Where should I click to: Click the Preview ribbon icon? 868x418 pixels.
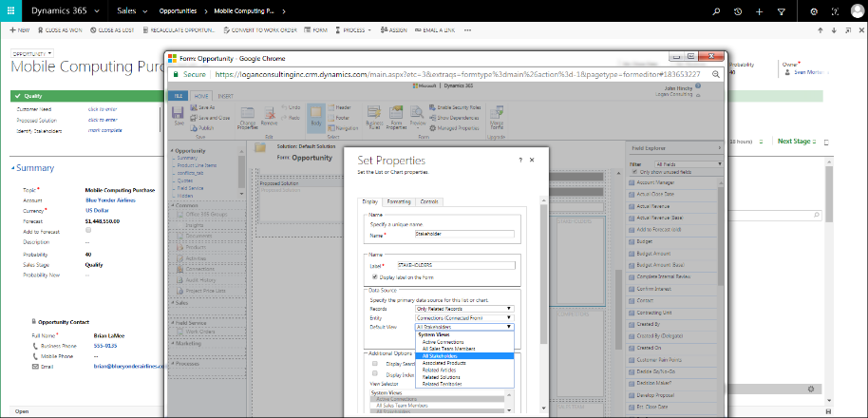click(x=417, y=118)
